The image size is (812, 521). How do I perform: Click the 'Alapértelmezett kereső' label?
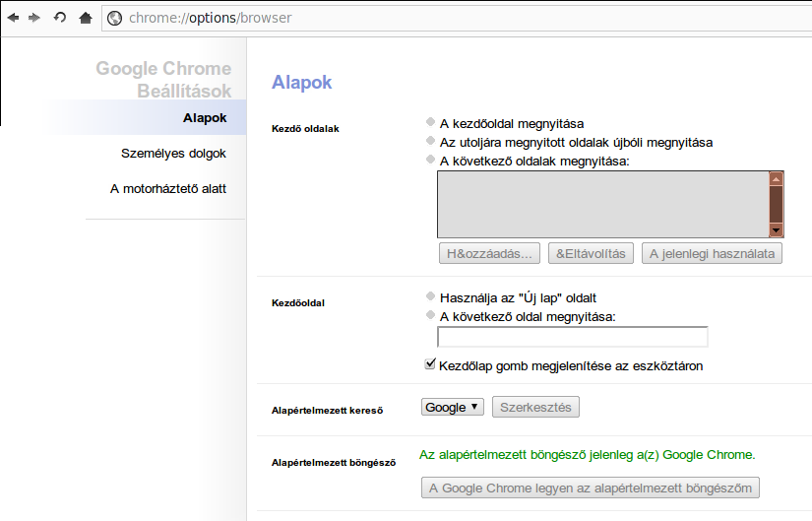tap(328, 410)
